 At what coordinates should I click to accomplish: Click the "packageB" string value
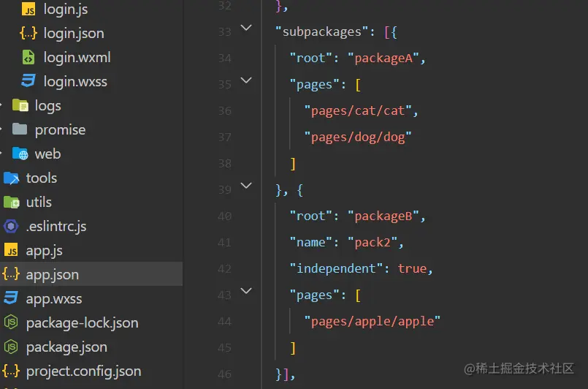click(x=383, y=216)
